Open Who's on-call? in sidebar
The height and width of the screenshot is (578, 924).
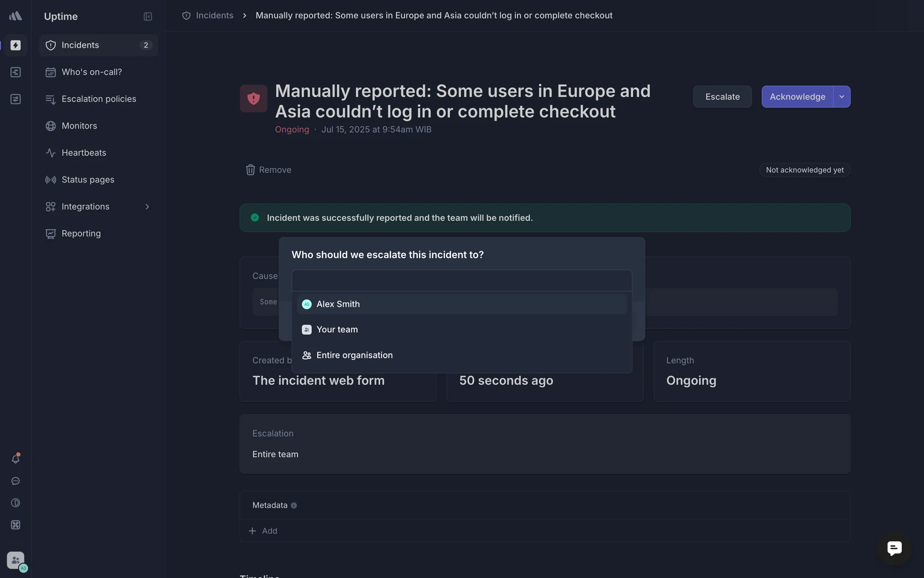pyautogui.click(x=91, y=72)
